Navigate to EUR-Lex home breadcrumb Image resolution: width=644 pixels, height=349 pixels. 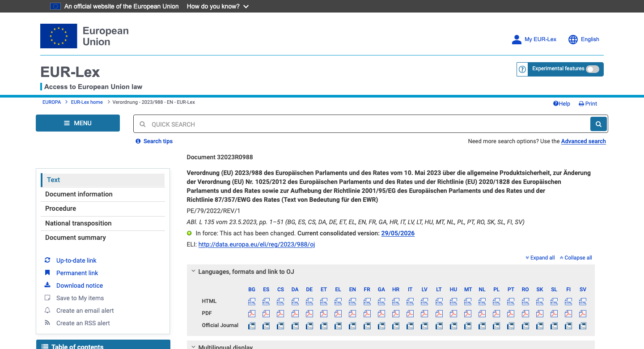click(x=87, y=102)
